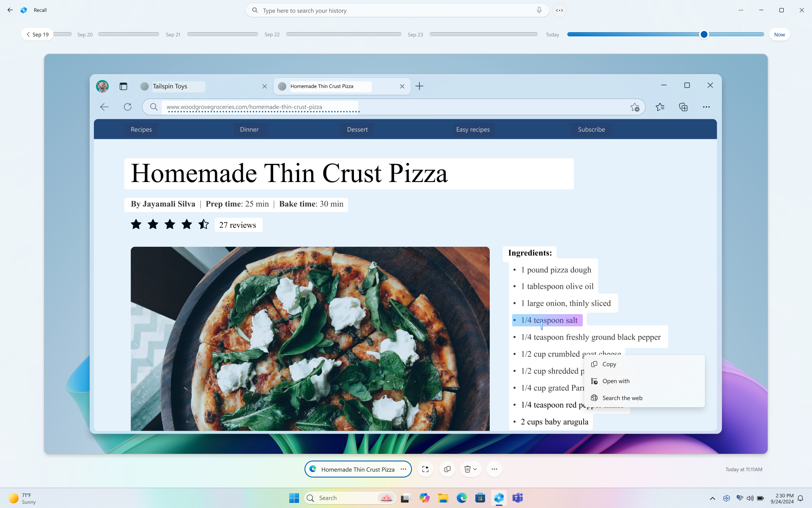This screenshot has height=508, width=812.
Task: Expand the Sep 20 timeline section
Action: (85, 34)
